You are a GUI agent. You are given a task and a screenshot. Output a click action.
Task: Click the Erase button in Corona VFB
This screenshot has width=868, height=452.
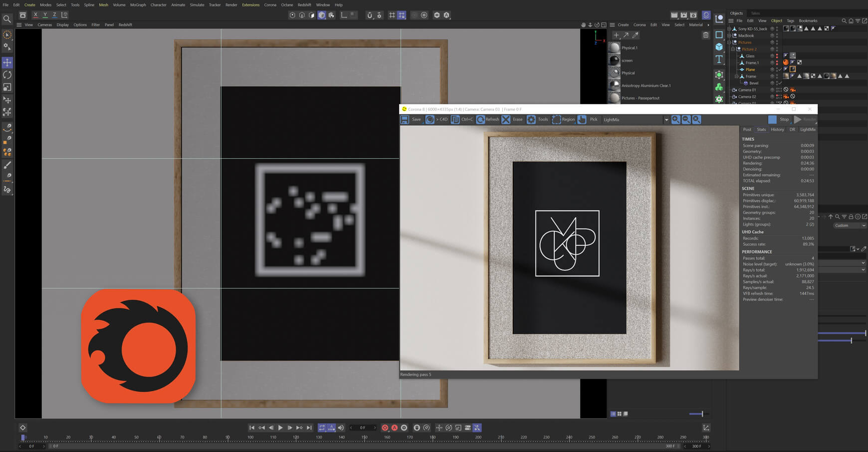tap(512, 119)
